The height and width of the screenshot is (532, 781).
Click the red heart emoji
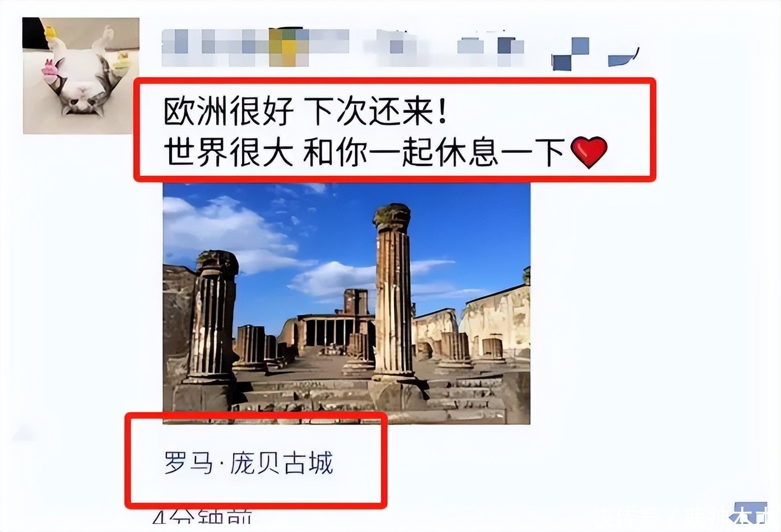pyautogui.click(x=588, y=152)
